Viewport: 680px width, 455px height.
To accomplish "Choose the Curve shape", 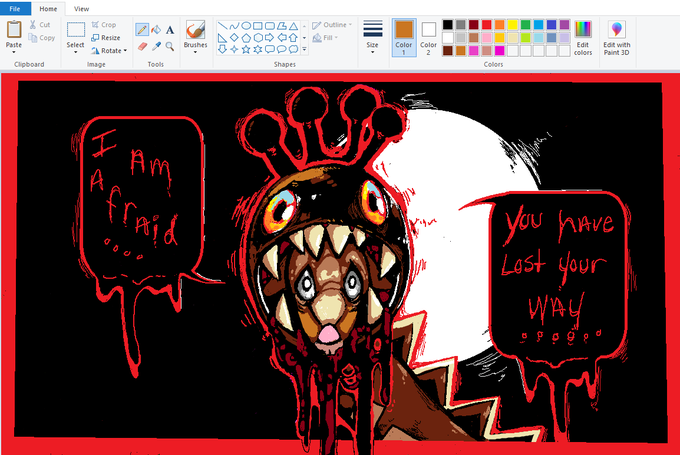I will pos(234,26).
